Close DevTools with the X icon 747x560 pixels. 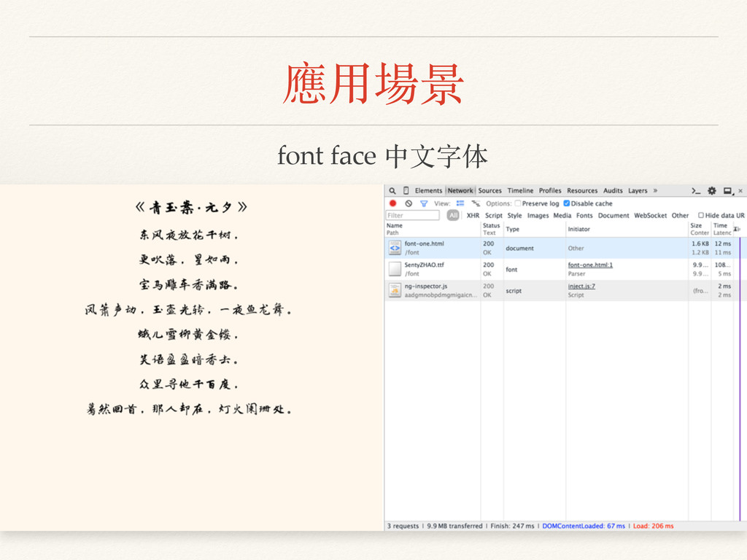click(x=740, y=190)
